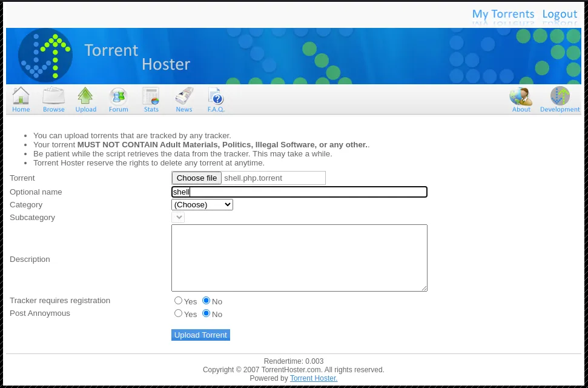Screen dimensions: 588x388
Task: Click the Choose file button
Action: [196, 178]
